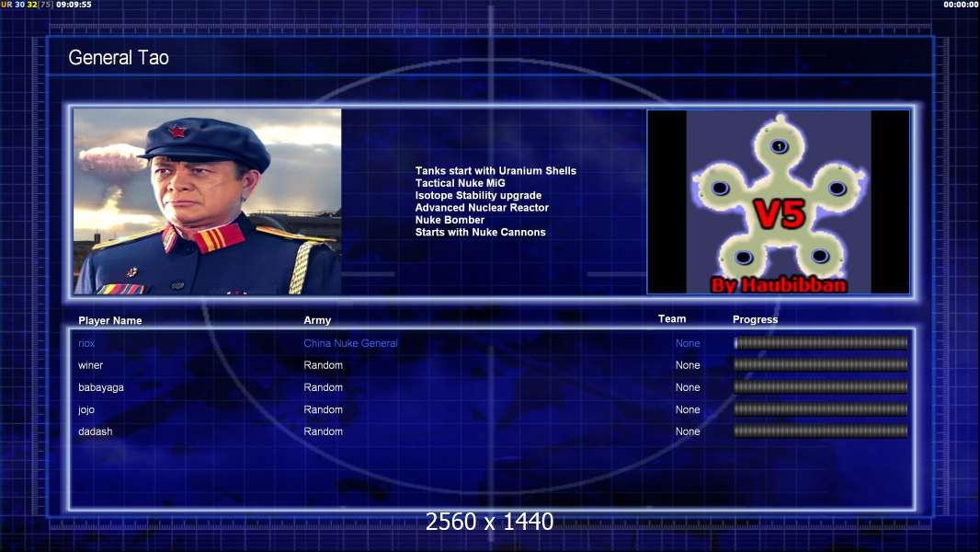Viewport: 980px width, 552px height.
Task: Click the Progress column header
Action: coord(755,319)
